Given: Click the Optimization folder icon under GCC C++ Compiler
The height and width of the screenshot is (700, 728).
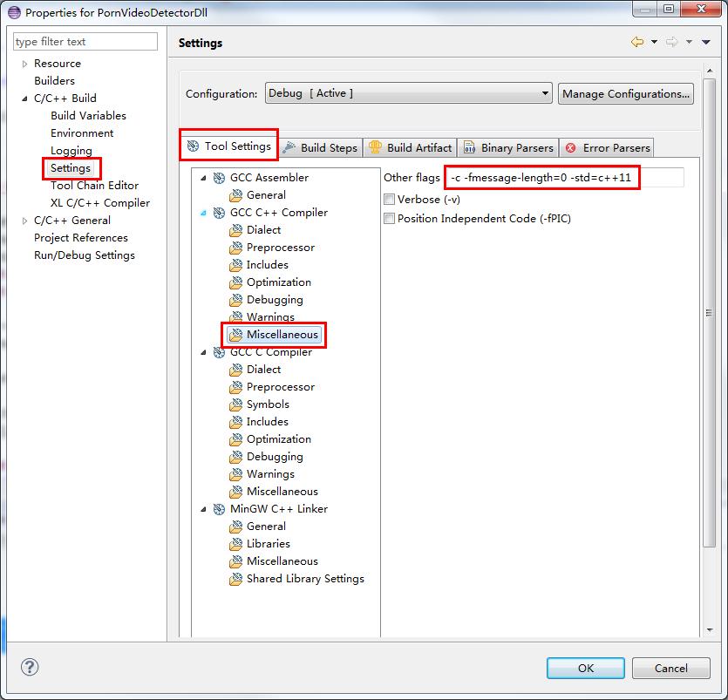Looking at the screenshot, I should (x=236, y=282).
